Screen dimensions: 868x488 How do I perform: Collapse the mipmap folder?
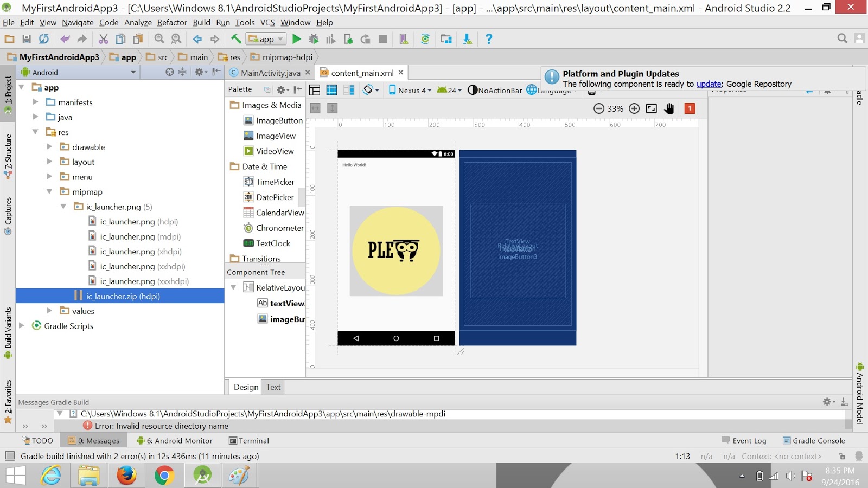coord(49,191)
